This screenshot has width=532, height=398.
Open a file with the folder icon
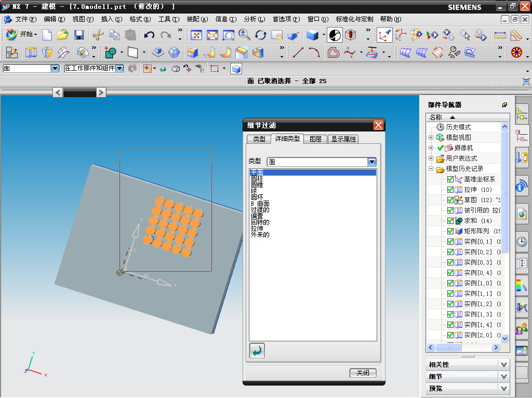point(63,35)
